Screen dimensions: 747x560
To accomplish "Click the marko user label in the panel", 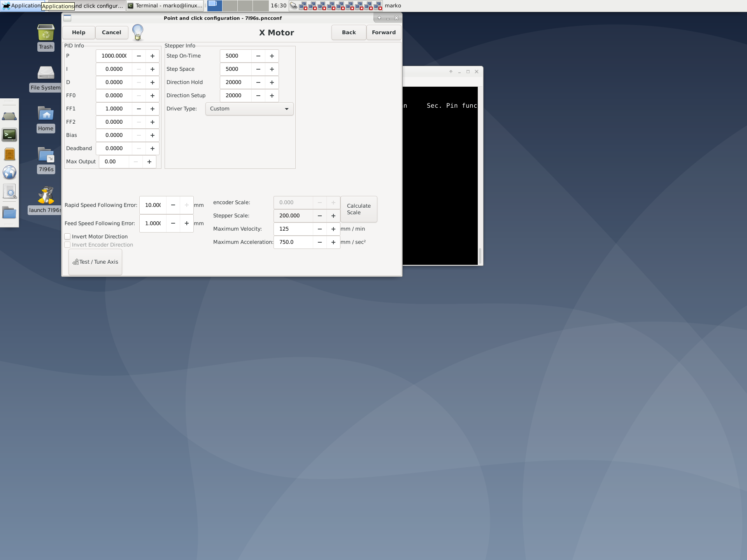I will pyautogui.click(x=393, y=5).
